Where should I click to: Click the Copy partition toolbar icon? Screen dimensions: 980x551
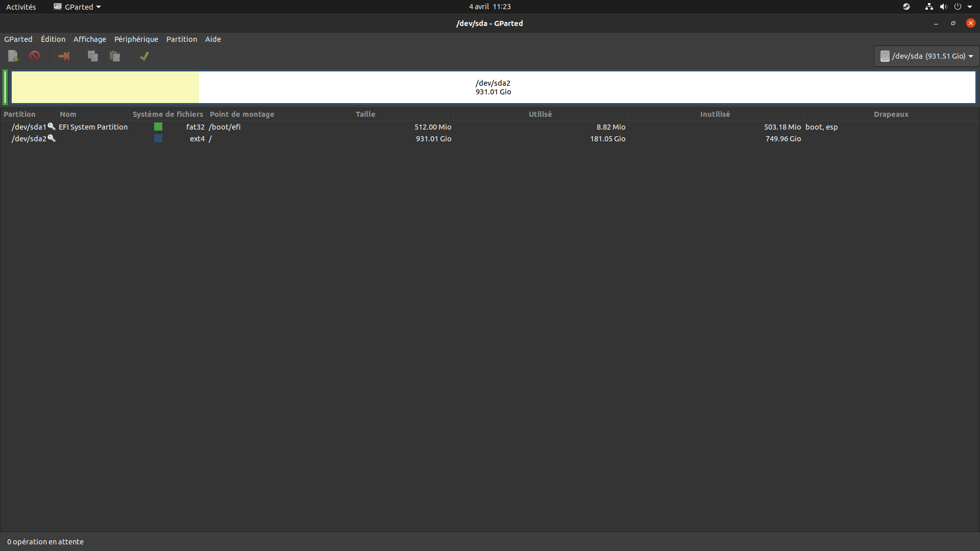(92, 56)
